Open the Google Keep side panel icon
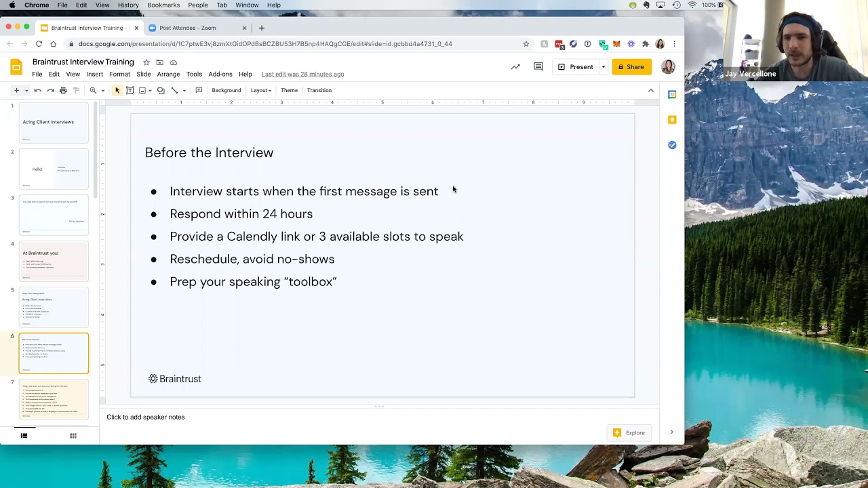This screenshot has width=868, height=488. point(672,120)
